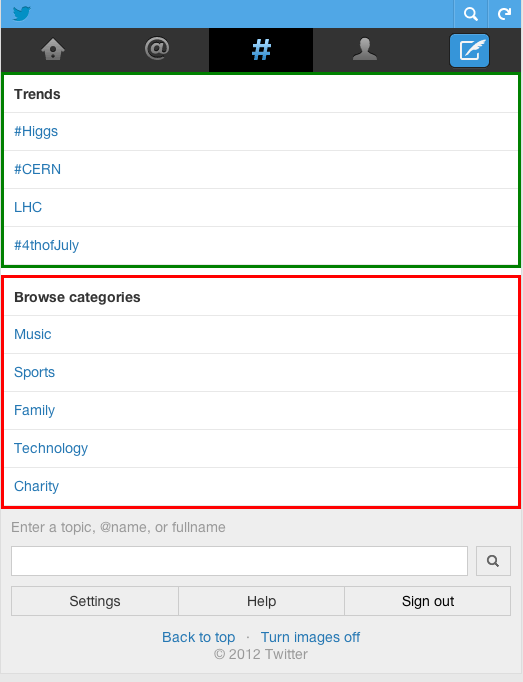This screenshot has width=523, height=682.
Task: Select the # Discover tab
Action: pos(261,50)
